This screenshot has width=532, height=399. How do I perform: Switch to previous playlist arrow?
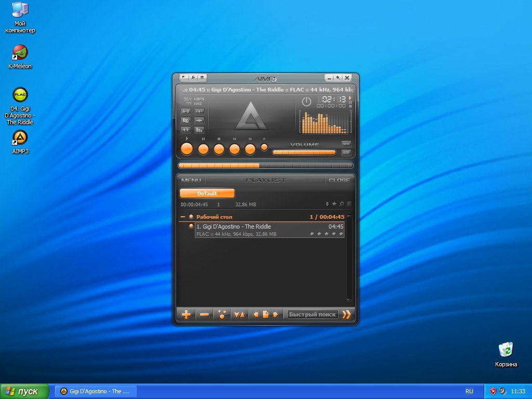tap(256, 314)
